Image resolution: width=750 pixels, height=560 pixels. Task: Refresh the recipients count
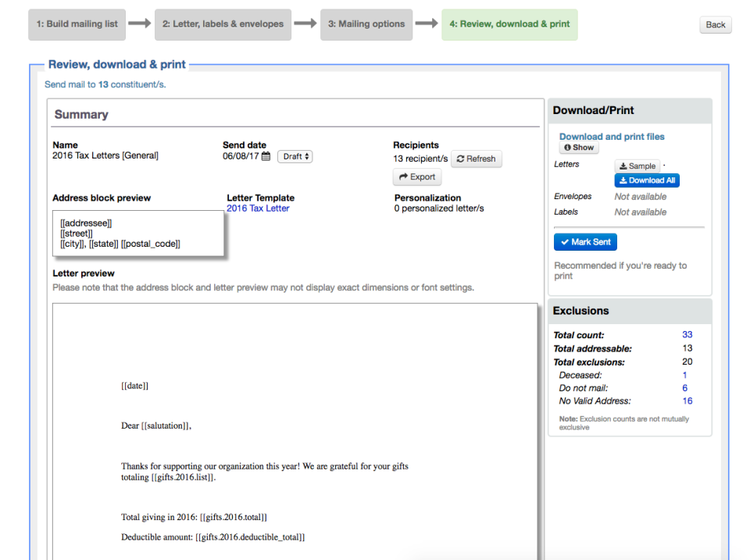pyautogui.click(x=476, y=159)
